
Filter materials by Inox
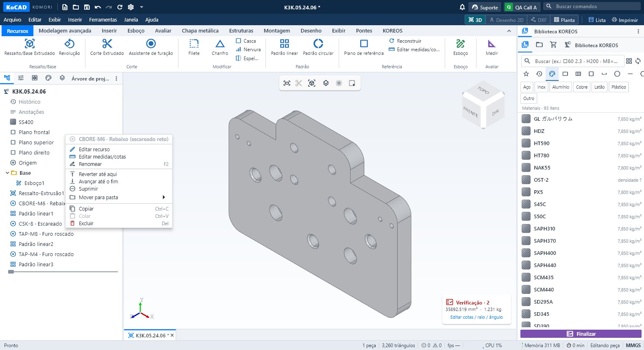542,87
